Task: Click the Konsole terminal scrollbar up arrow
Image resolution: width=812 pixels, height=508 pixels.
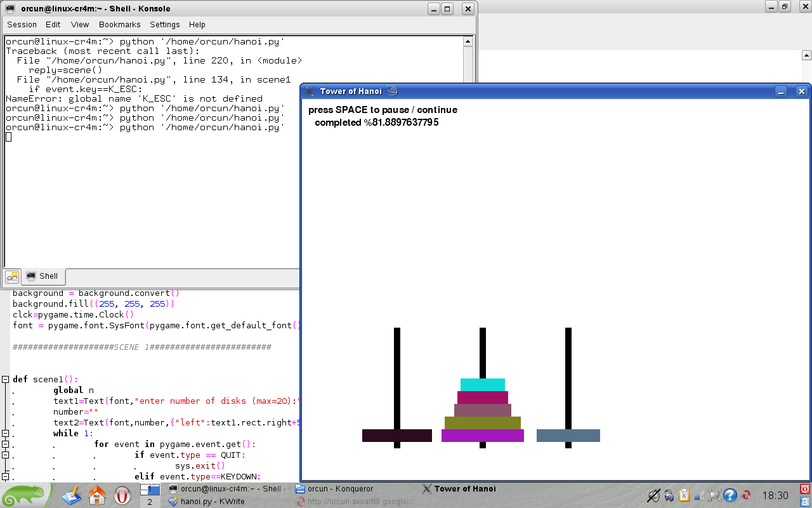Action: coord(468,42)
